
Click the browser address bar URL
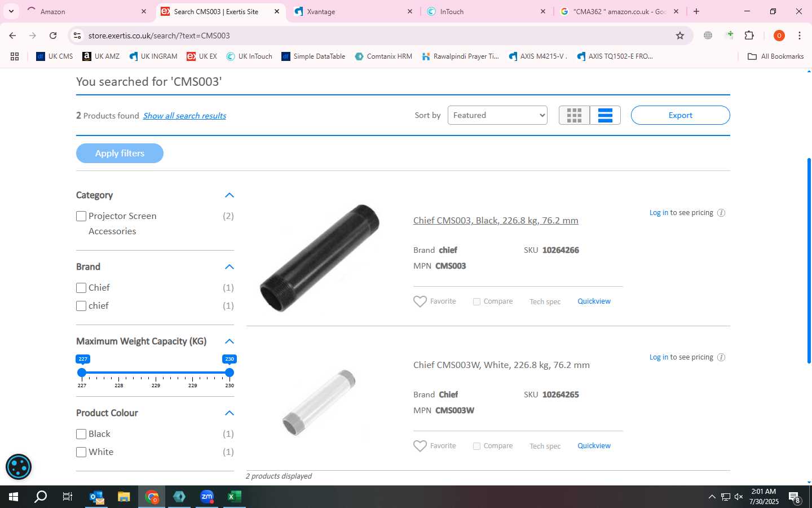coord(159,36)
